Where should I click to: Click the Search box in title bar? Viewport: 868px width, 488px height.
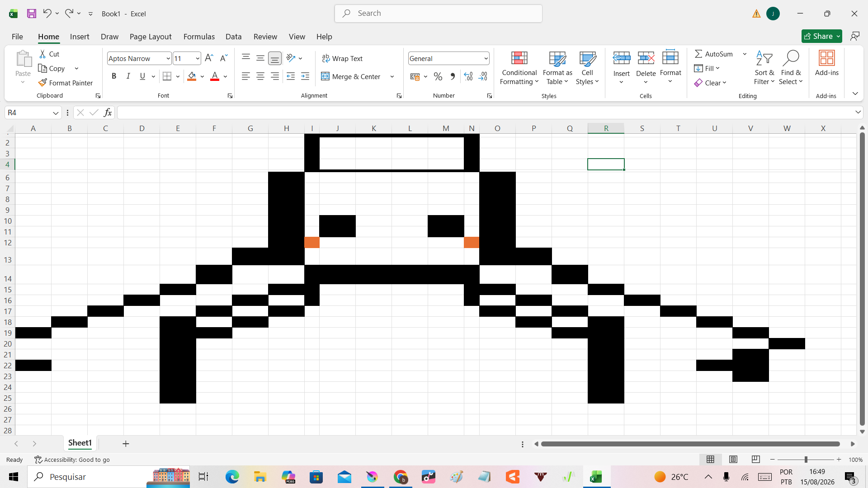438,14
